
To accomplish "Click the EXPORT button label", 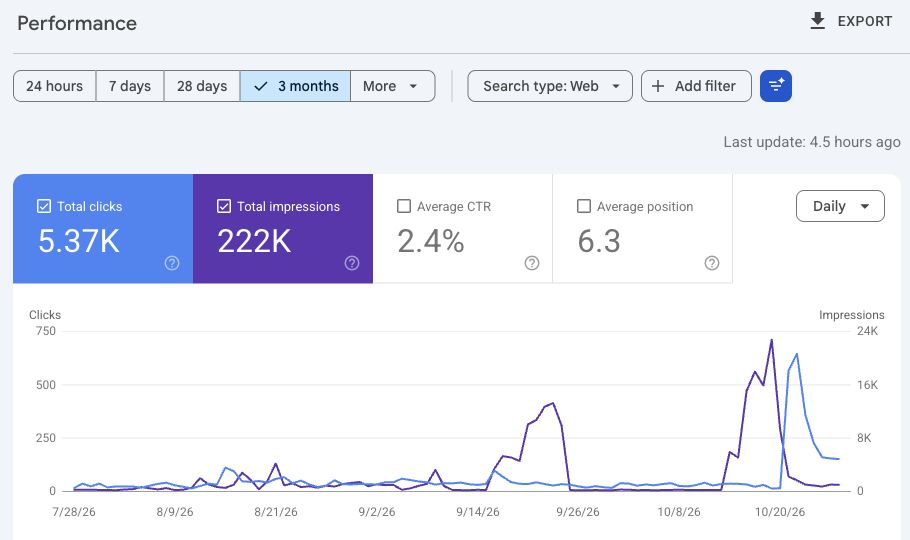I will (x=864, y=21).
